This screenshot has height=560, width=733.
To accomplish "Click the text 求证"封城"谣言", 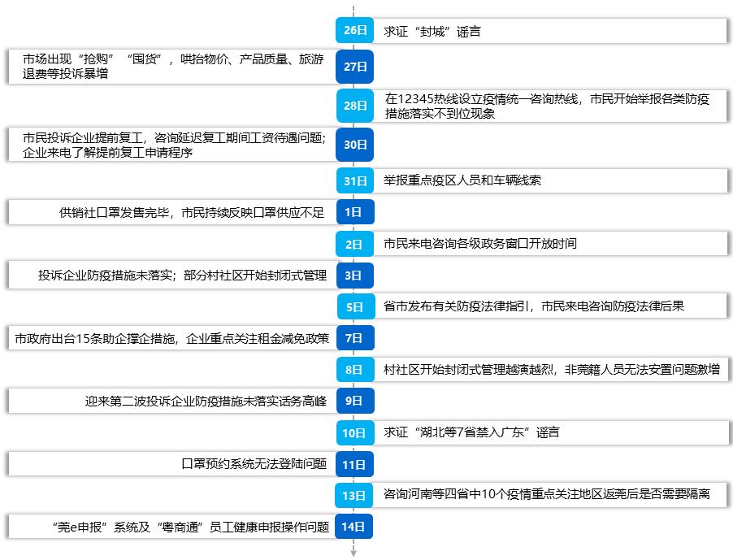I will point(432,32).
